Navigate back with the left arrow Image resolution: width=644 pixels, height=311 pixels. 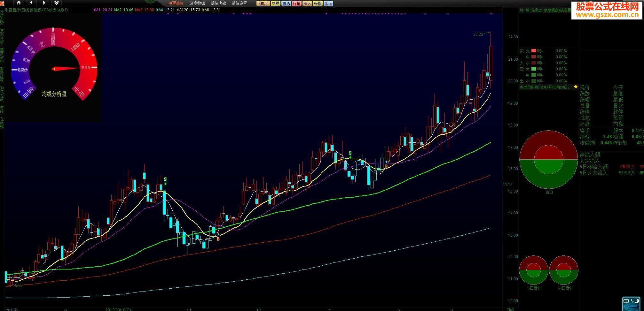point(31,3)
